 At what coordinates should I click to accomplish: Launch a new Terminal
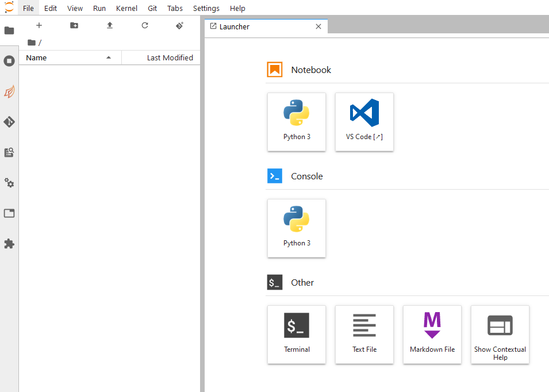[x=297, y=335]
